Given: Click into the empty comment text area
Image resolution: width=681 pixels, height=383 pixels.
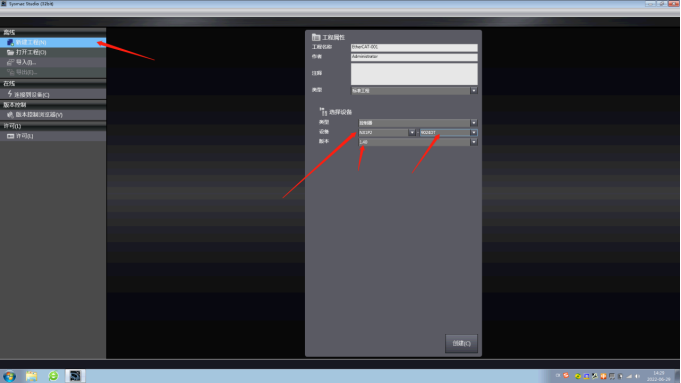Looking at the screenshot, I should point(414,74).
